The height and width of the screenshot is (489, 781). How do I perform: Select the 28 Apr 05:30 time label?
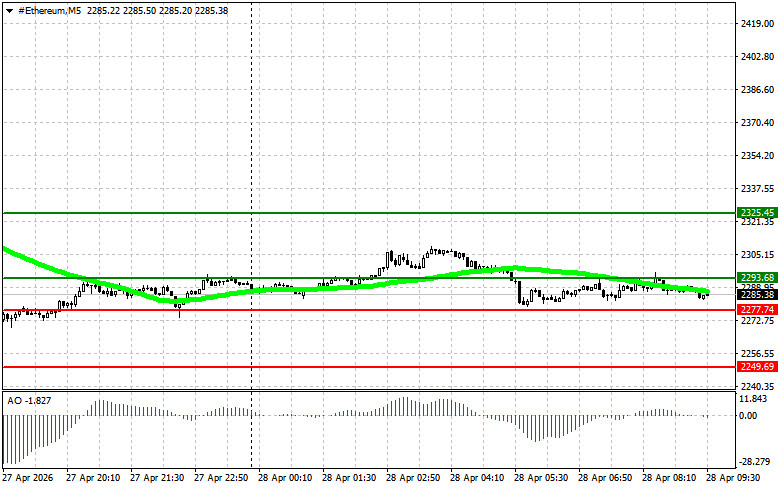pos(541,478)
